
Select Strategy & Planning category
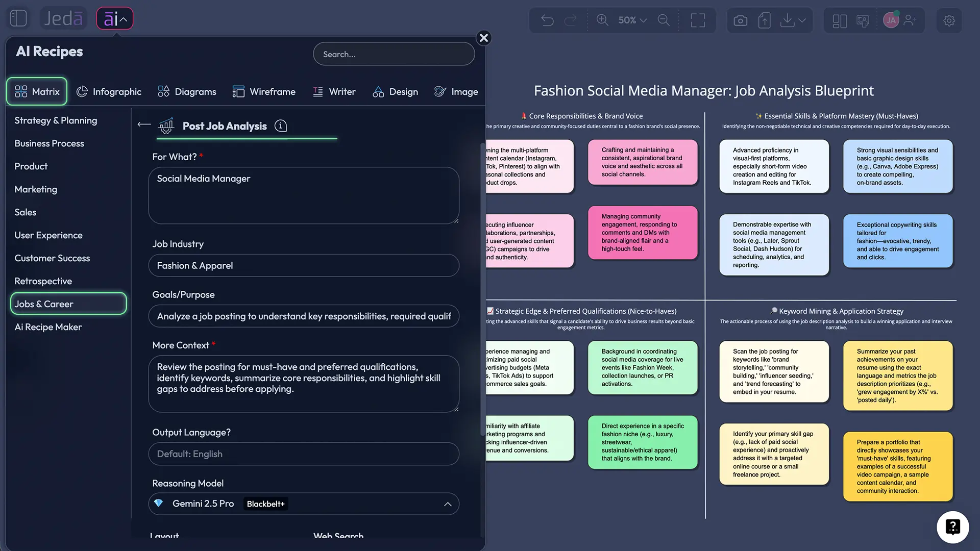coord(56,120)
